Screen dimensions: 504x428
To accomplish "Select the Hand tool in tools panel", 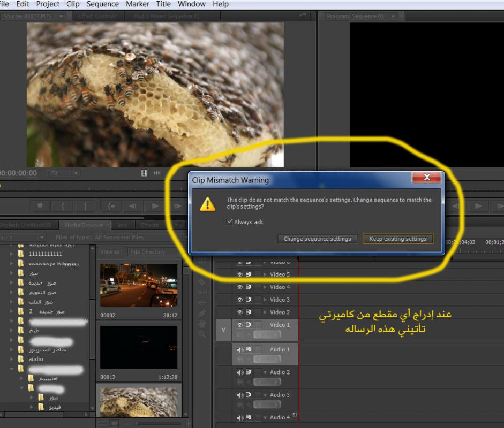I will [x=202, y=324].
